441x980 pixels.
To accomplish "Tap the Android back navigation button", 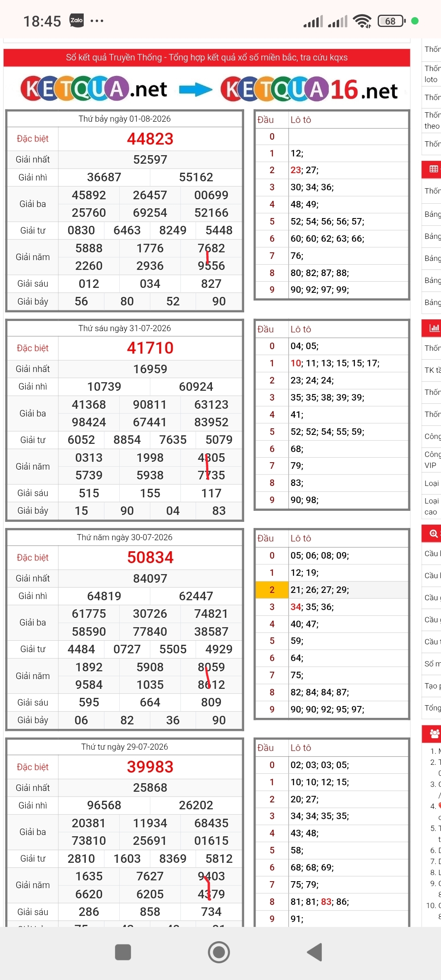I will pos(315,952).
